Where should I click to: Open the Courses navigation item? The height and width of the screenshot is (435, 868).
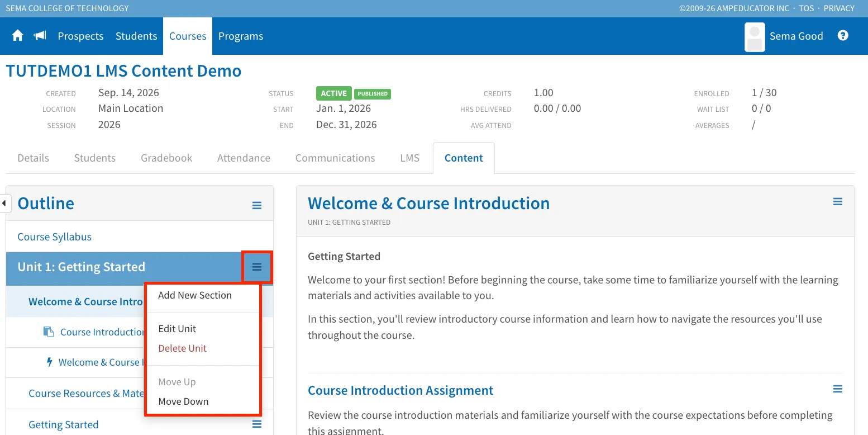[x=188, y=36]
